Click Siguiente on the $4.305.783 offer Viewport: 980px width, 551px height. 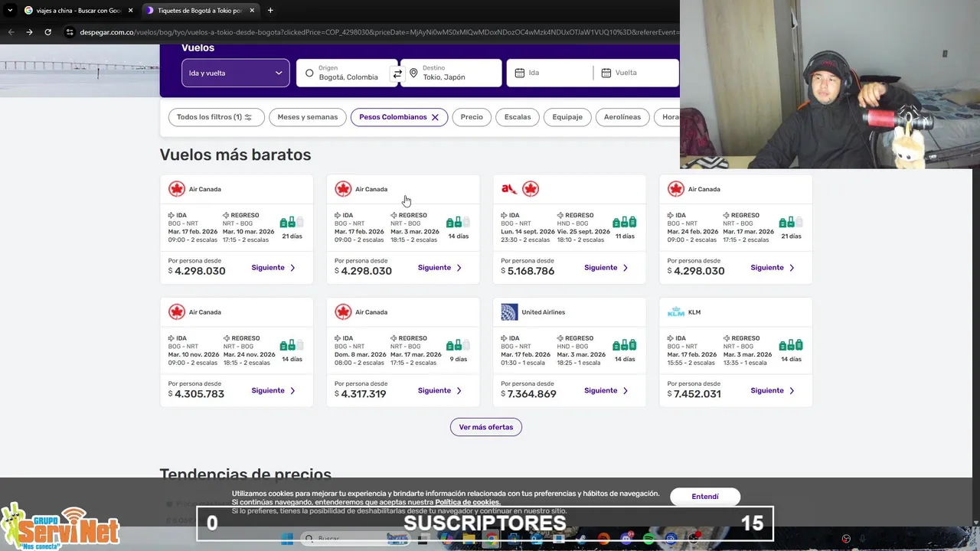pyautogui.click(x=273, y=390)
